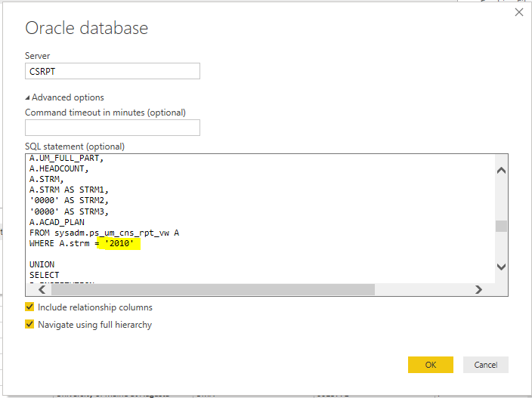Uncheck Navigate using full hierarchy
This screenshot has width=532, height=398.
pyautogui.click(x=29, y=324)
